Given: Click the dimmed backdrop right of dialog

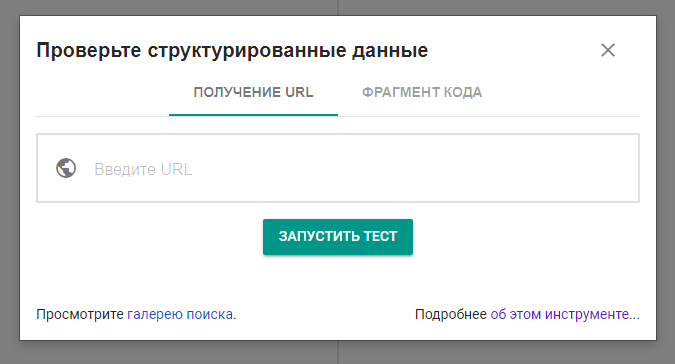Looking at the screenshot, I should (666, 181).
